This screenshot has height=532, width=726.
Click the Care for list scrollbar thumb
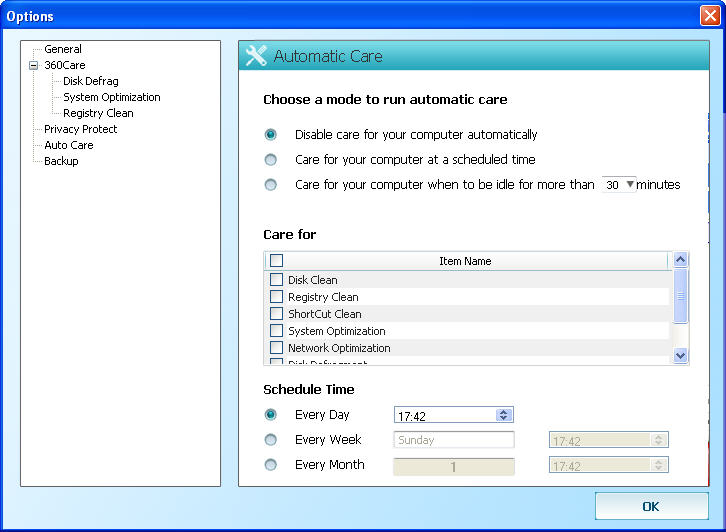(x=680, y=295)
